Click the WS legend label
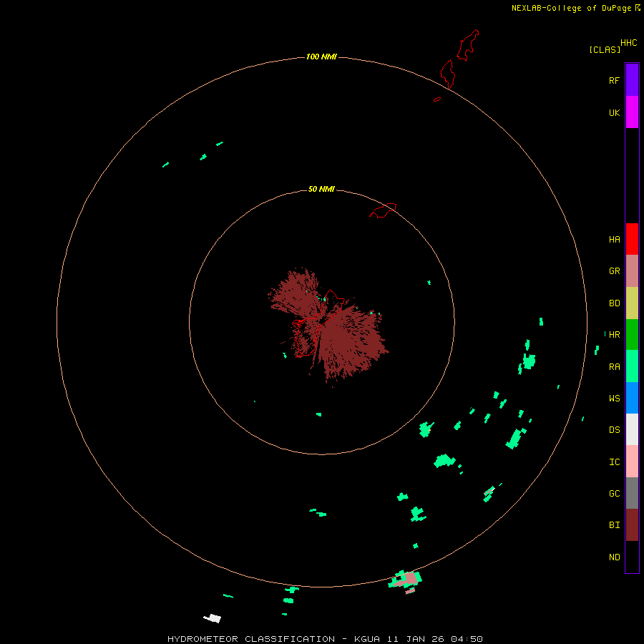Viewport: 644px width, 644px height. click(x=614, y=399)
